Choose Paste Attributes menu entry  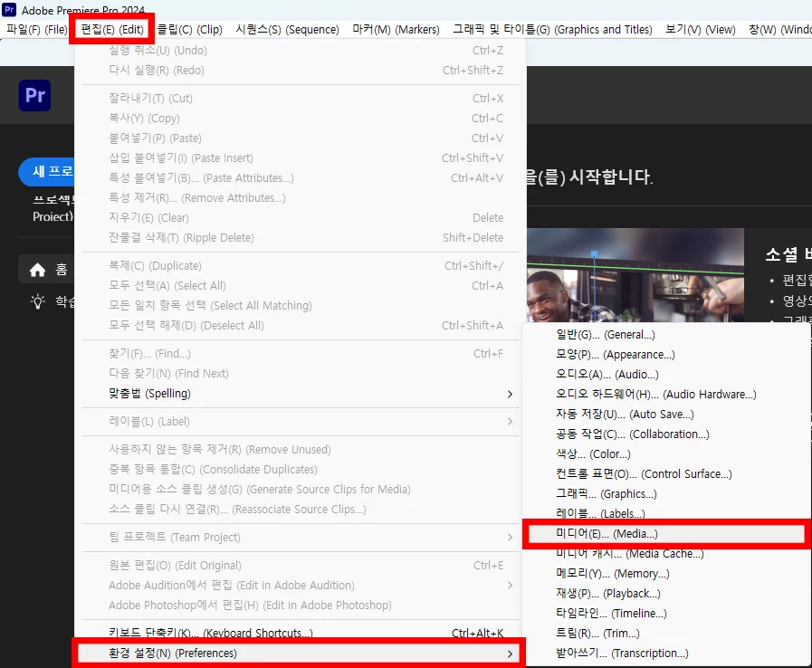click(x=301, y=178)
